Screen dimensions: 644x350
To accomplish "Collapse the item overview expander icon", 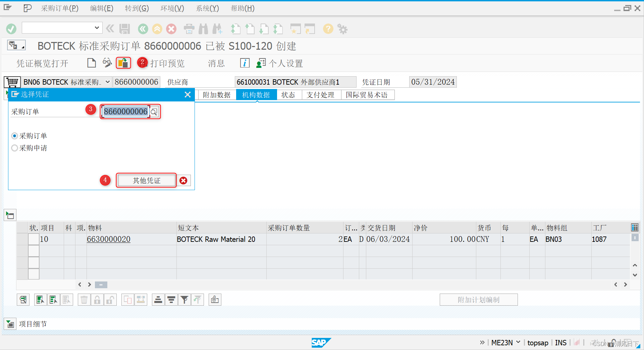I will [x=10, y=215].
